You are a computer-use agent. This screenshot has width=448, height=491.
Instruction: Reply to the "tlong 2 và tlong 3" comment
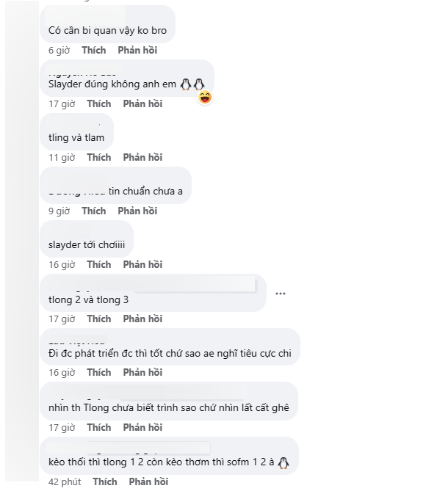[x=142, y=319]
